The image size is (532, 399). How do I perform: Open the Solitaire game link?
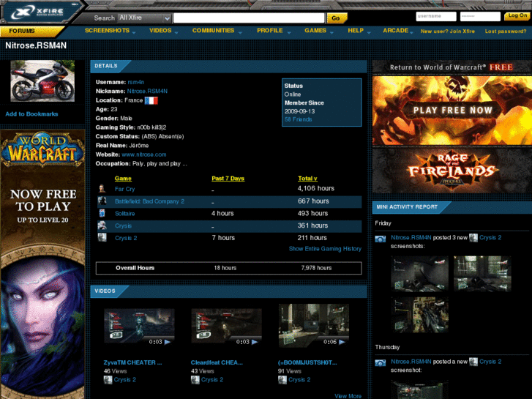point(125,214)
